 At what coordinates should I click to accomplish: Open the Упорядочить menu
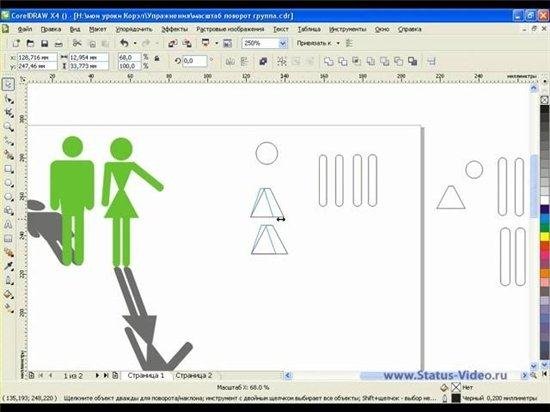click(x=134, y=29)
